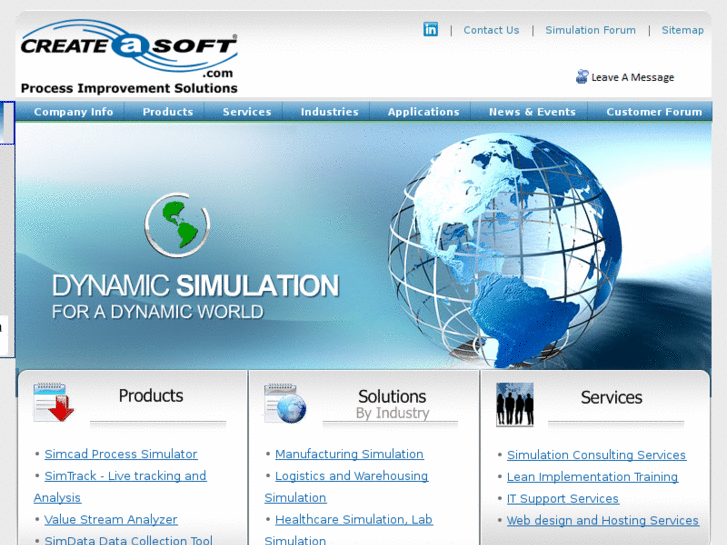Follow the Contact Us link
Viewport: 727px width, 545px height.
(491, 30)
